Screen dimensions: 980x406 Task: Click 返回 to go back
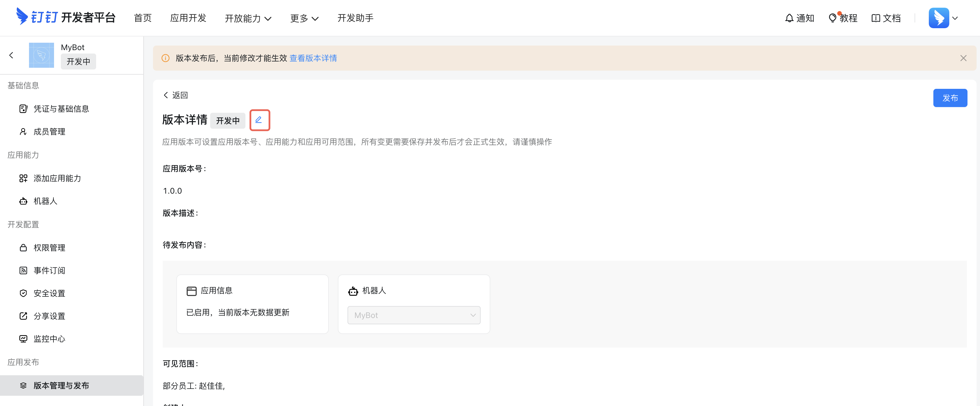pyautogui.click(x=176, y=95)
